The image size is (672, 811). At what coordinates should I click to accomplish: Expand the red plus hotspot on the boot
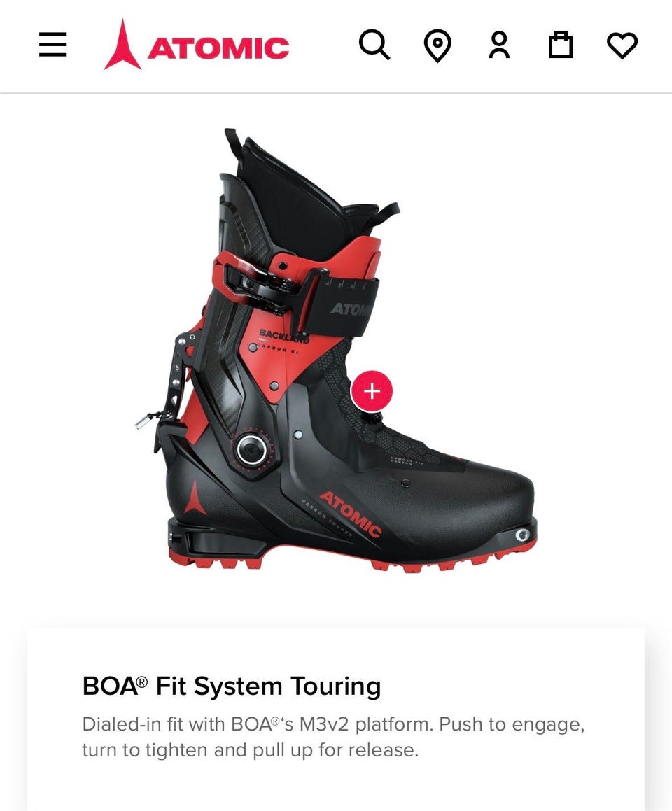coord(372,391)
